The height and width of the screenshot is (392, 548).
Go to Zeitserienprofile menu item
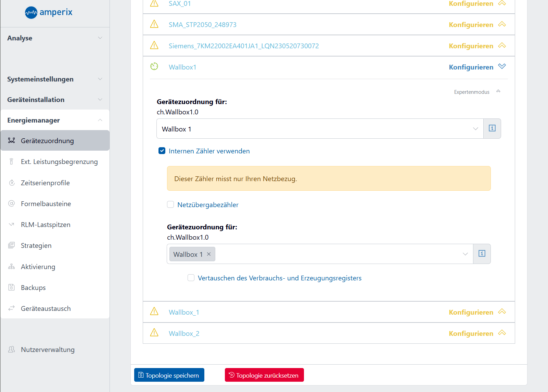(45, 183)
